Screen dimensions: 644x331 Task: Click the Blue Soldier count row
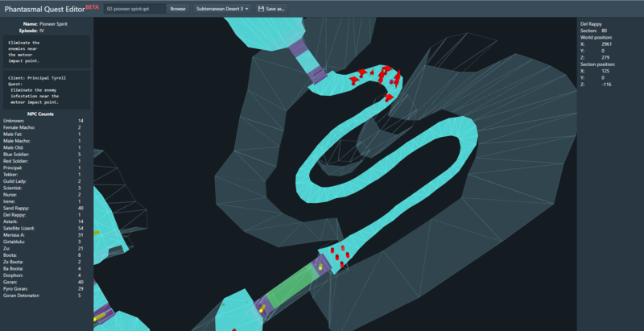coord(43,155)
